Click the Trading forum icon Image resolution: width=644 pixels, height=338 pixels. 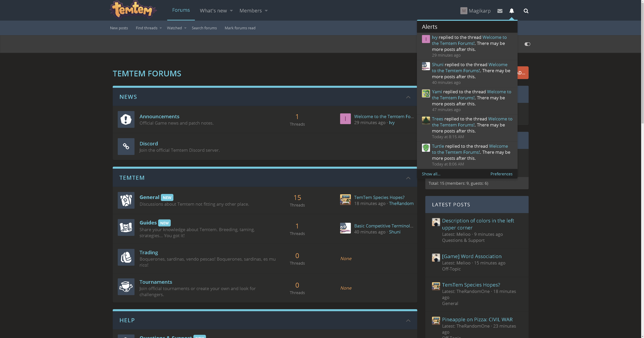(x=126, y=257)
